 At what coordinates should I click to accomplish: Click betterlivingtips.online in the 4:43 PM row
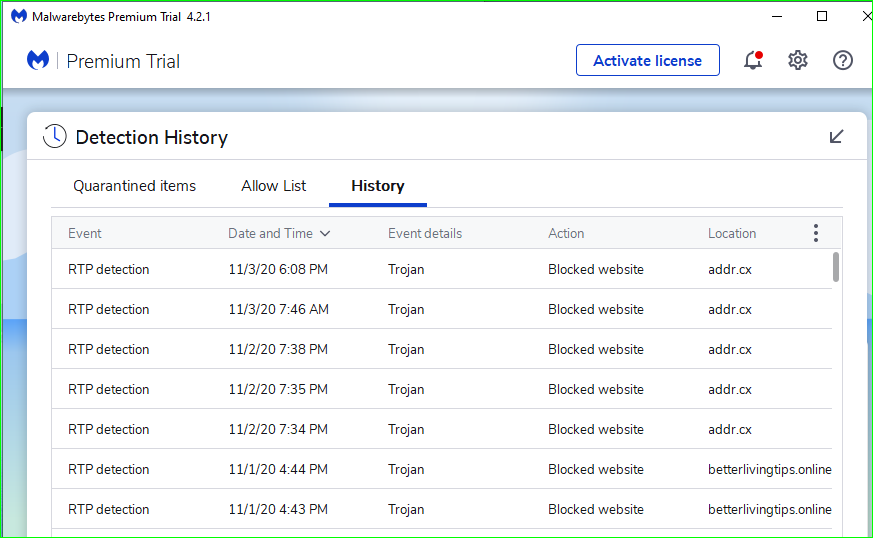click(x=769, y=510)
